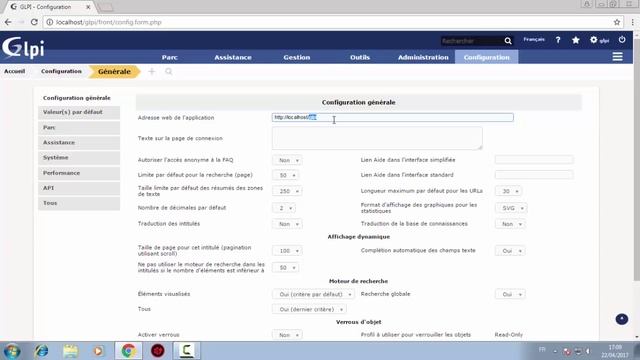
Task: Open Internet Explorer from taskbar
Action: tap(41, 351)
